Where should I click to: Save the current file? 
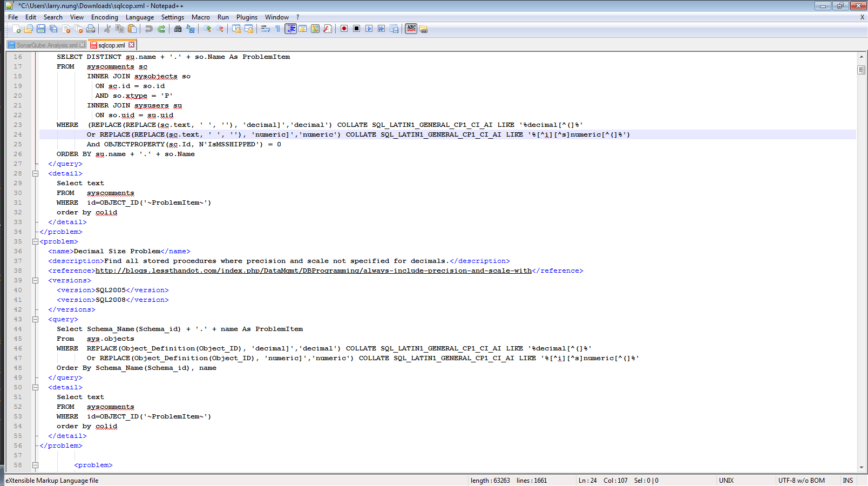click(x=41, y=29)
